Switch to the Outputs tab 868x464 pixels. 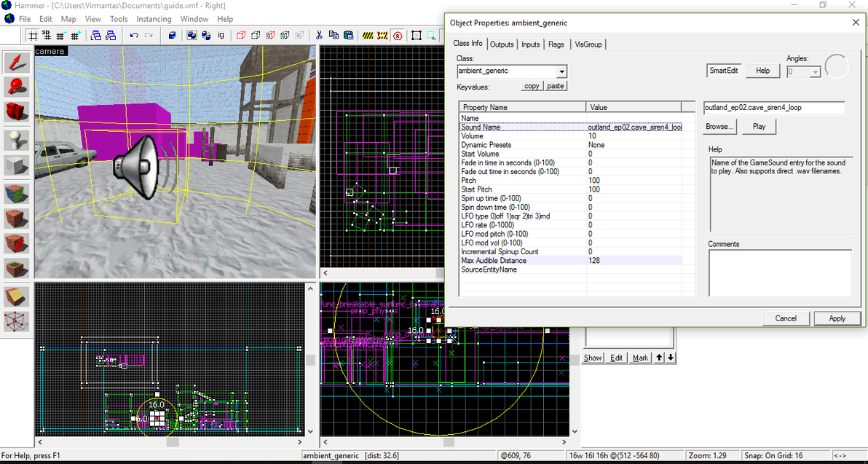502,44
